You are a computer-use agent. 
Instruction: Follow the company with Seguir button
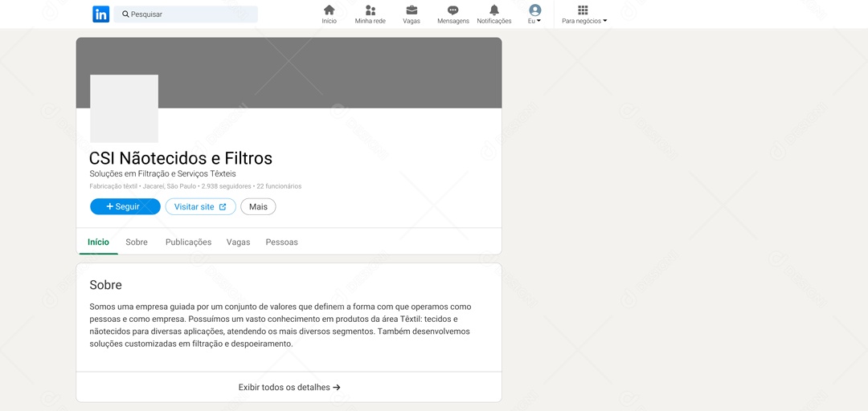pyautogui.click(x=125, y=206)
